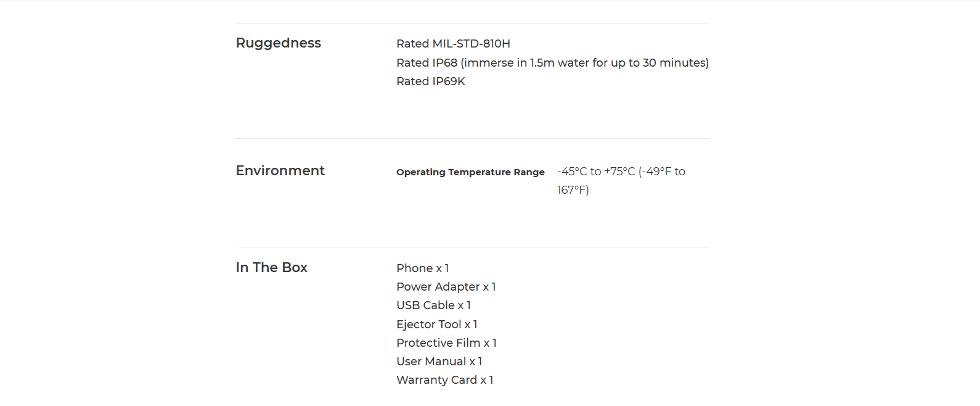Select the Warranty Card x 1 item
Screen dimensions: 980x406
444,380
